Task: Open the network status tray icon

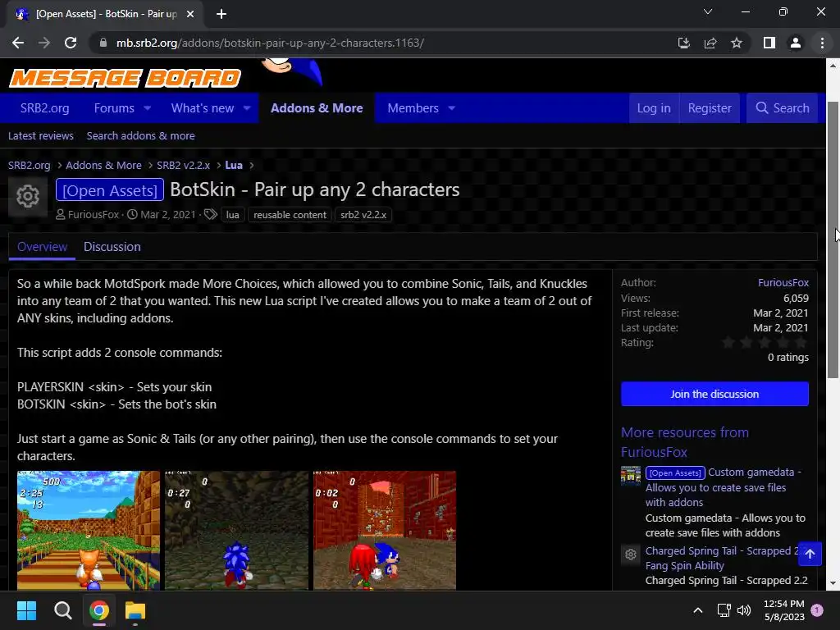Action: tap(724, 610)
